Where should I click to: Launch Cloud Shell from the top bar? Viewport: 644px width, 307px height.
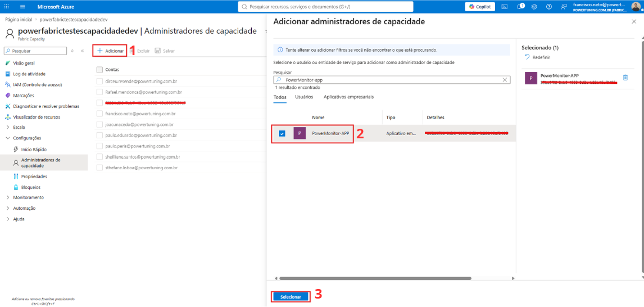tap(505, 7)
